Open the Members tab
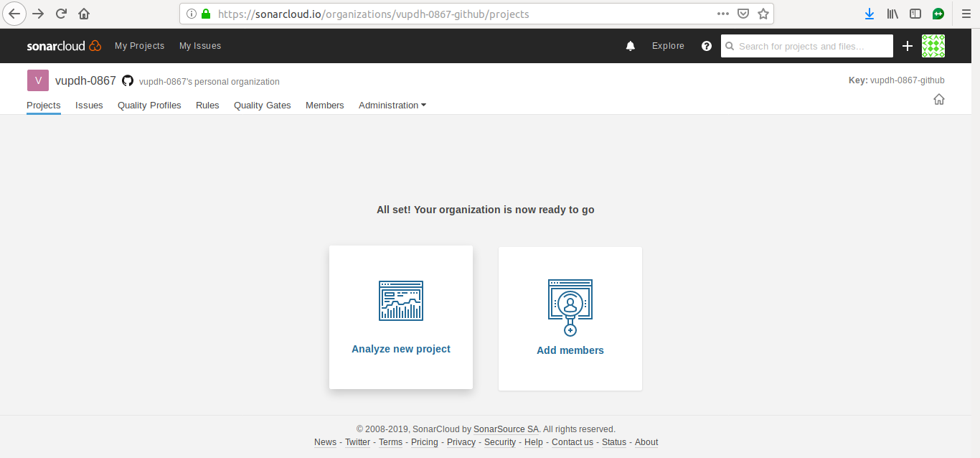This screenshot has height=458, width=980. (x=325, y=106)
